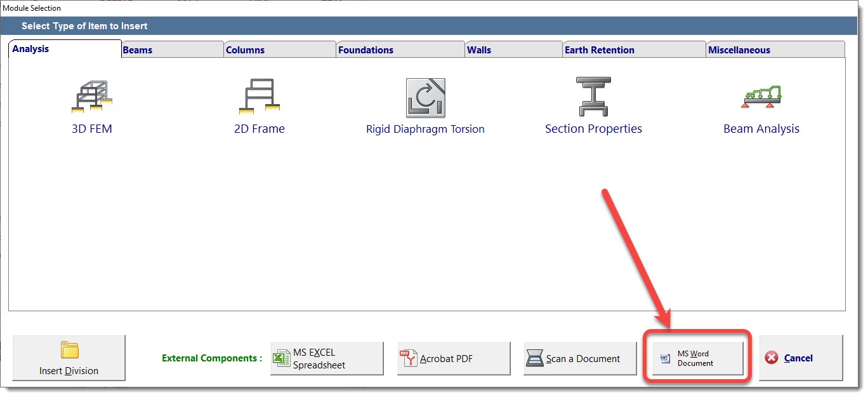Click the scanner icon on Scan button
The width and height of the screenshot is (868, 397).
coord(535,358)
